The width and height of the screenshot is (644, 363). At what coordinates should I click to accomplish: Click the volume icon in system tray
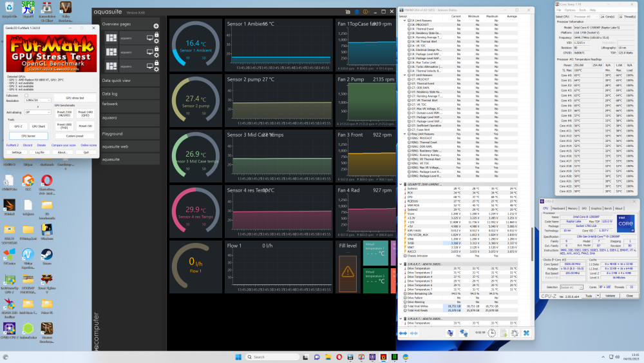pos(618,357)
